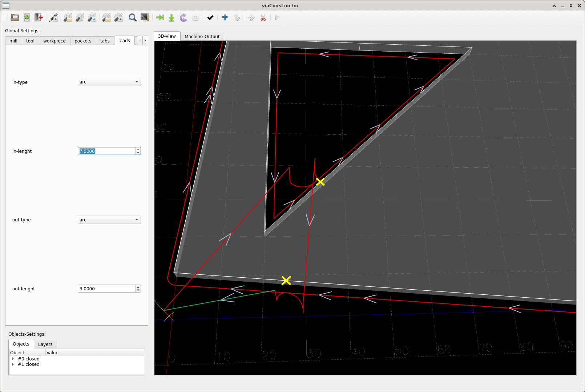Select the '#0 closed' row text
The image size is (585, 392).
pos(29,359)
